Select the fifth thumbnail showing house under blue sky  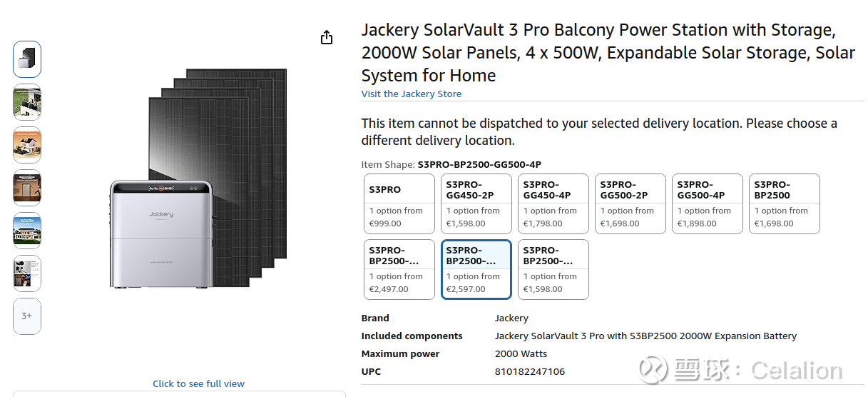[27, 231]
